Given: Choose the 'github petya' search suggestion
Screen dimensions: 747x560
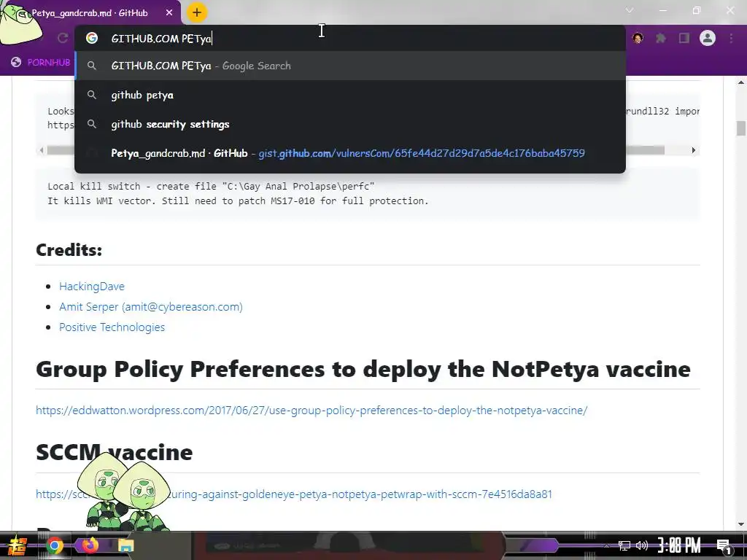Looking at the screenshot, I should [x=350, y=96].
